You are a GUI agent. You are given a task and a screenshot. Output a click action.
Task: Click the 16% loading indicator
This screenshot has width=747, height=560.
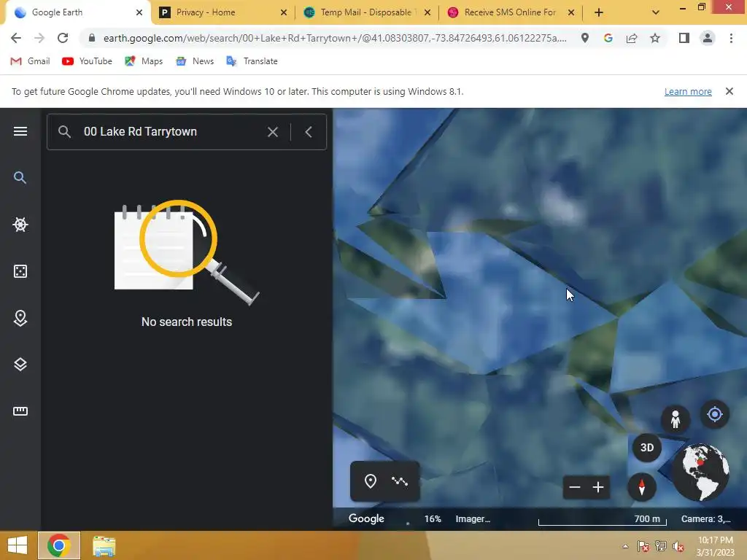click(433, 519)
